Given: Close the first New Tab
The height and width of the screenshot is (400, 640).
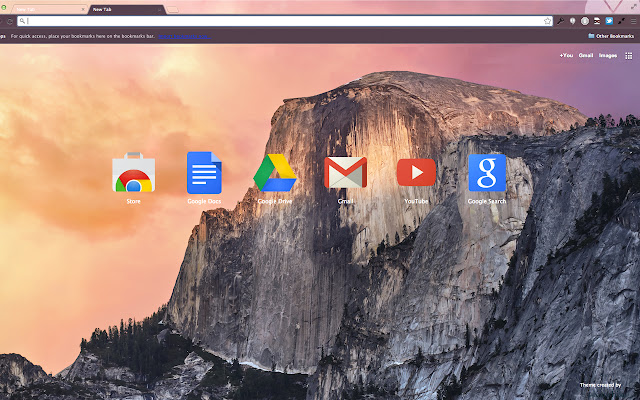Looking at the screenshot, I should coord(83,9).
